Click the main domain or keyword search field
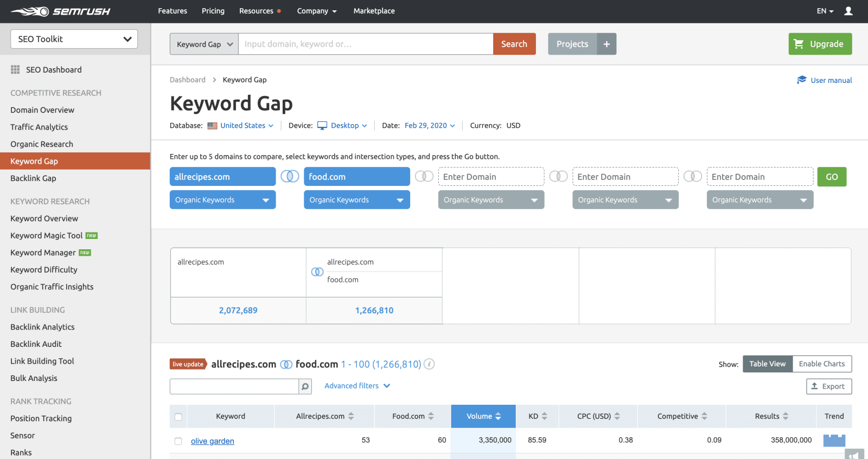The image size is (868, 459). pyautogui.click(x=366, y=44)
